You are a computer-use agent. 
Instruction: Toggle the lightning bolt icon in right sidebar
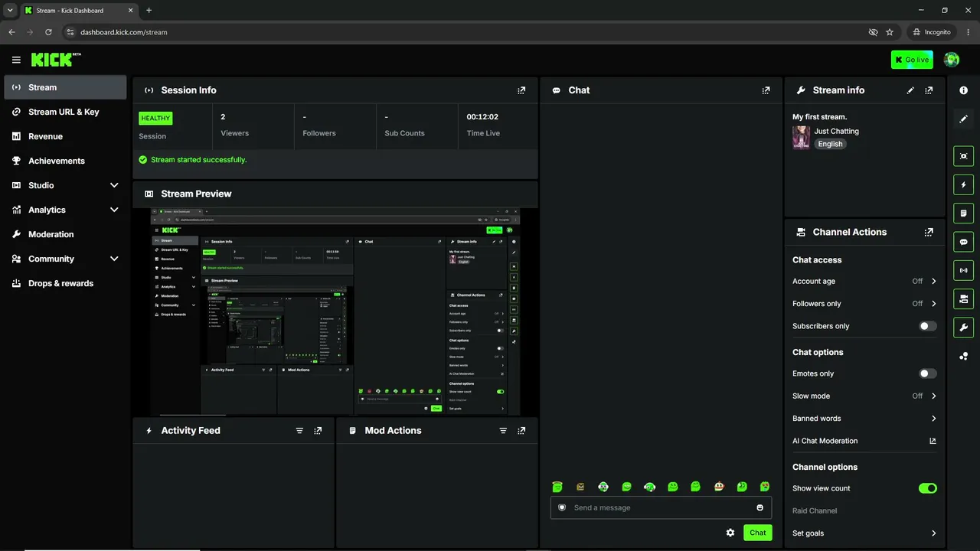point(963,184)
